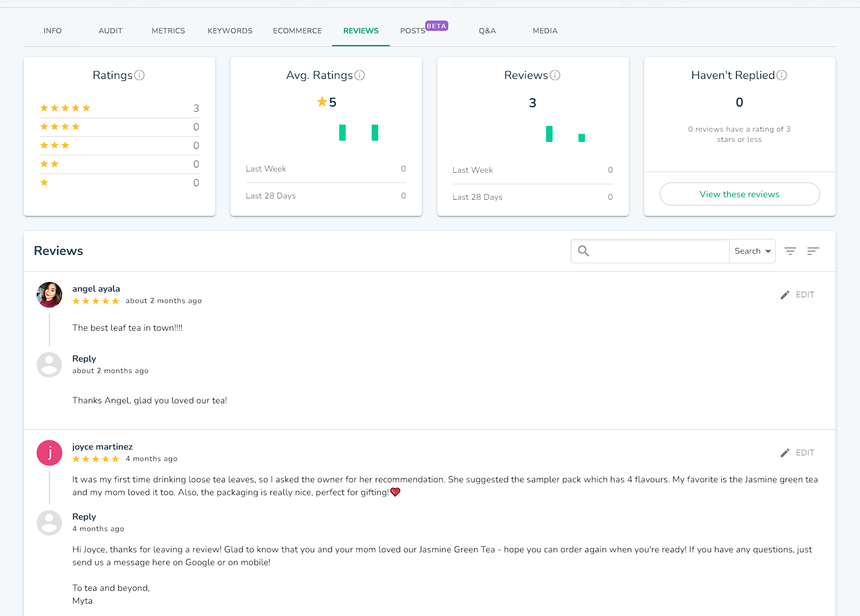Go to the Keywords tab
This screenshot has width=860, height=616.
230,31
